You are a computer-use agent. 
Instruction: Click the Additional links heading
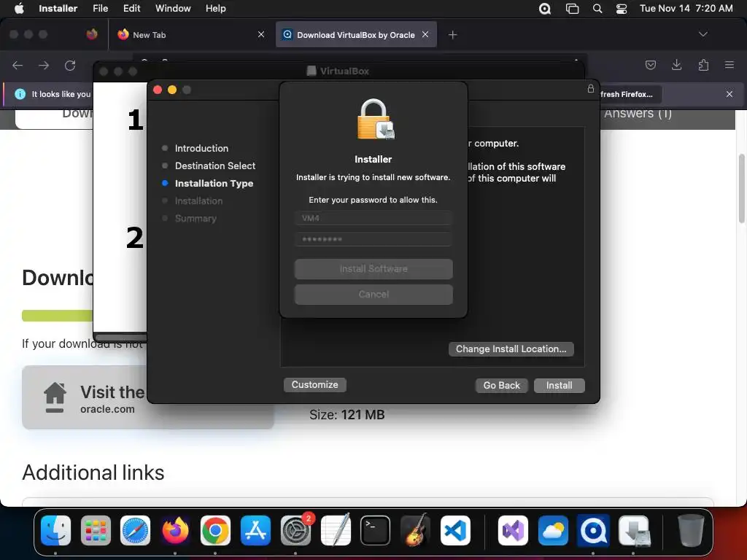pos(93,472)
